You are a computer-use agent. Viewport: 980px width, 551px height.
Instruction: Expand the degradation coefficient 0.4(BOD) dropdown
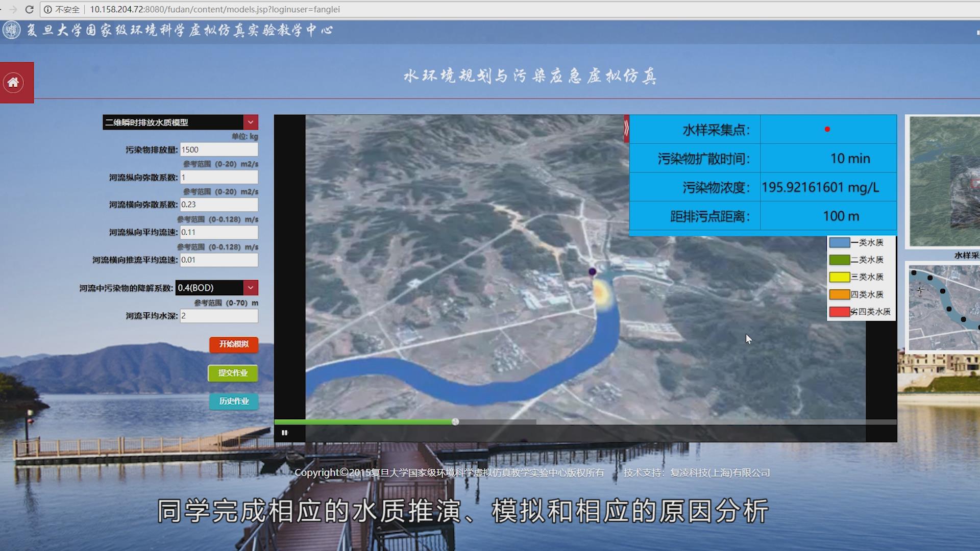pyautogui.click(x=250, y=288)
